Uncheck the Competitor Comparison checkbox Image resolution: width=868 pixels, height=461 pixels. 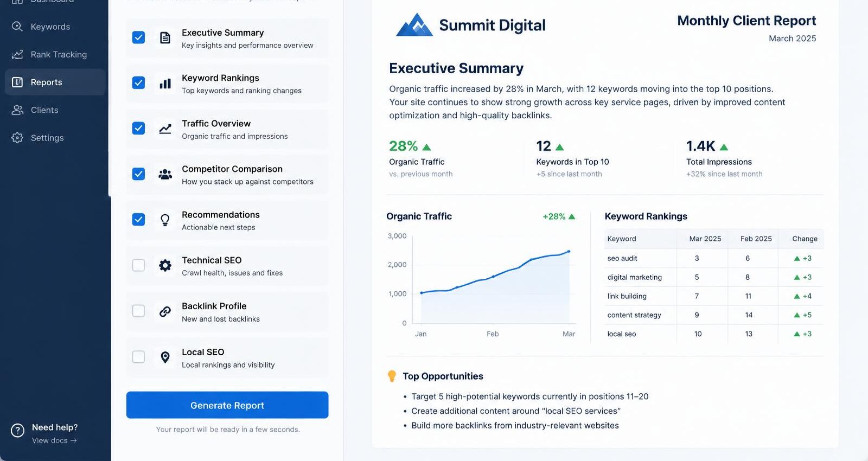138,174
